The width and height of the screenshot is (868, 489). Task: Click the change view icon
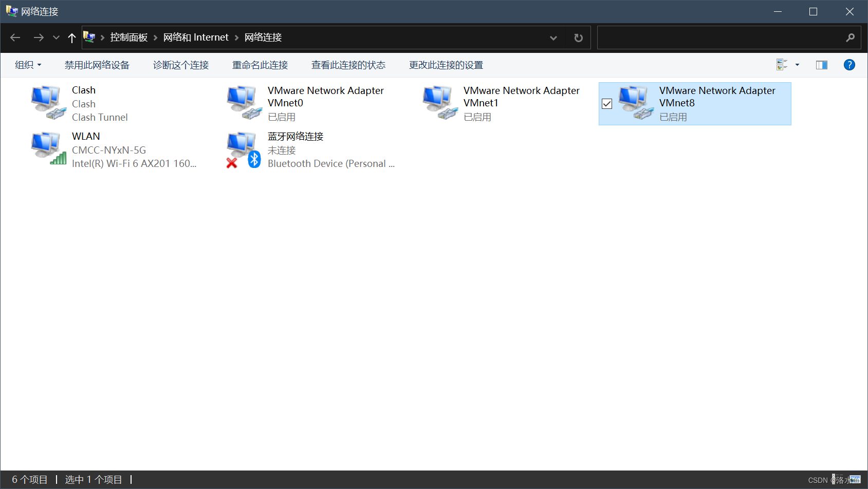[x=782, y=65]
